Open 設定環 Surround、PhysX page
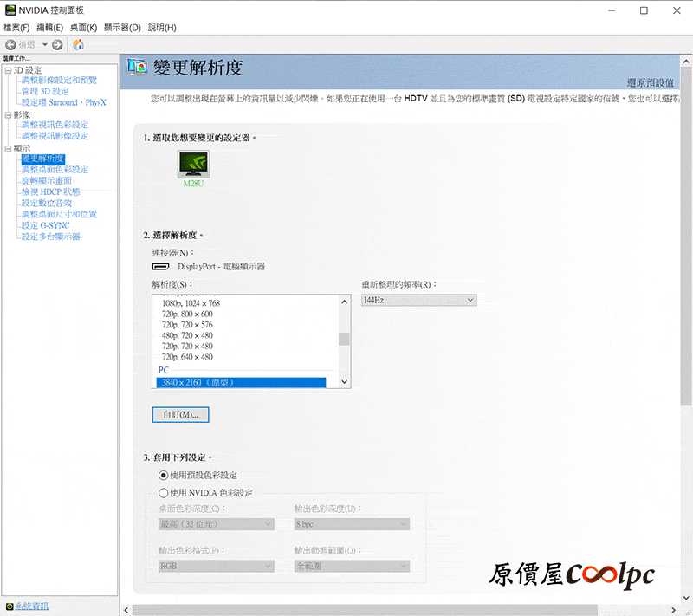 point(64,102)
